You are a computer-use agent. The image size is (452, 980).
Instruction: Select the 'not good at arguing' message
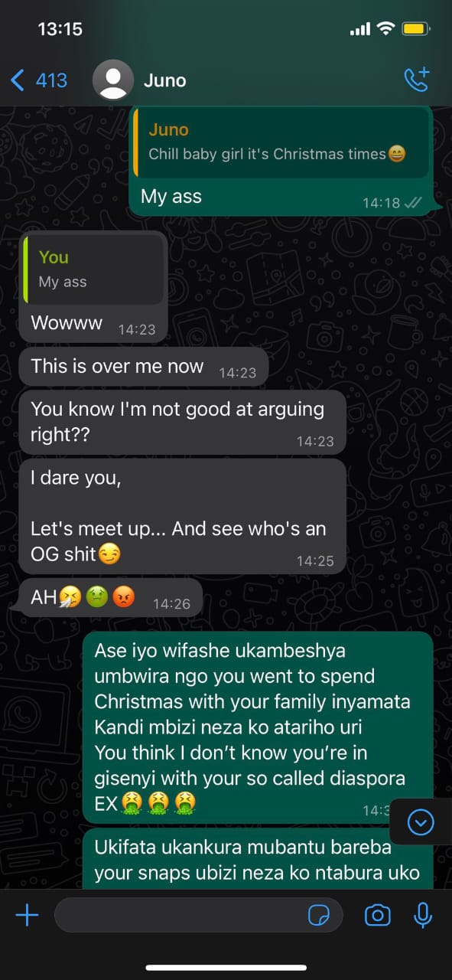(x=182, y=422)
